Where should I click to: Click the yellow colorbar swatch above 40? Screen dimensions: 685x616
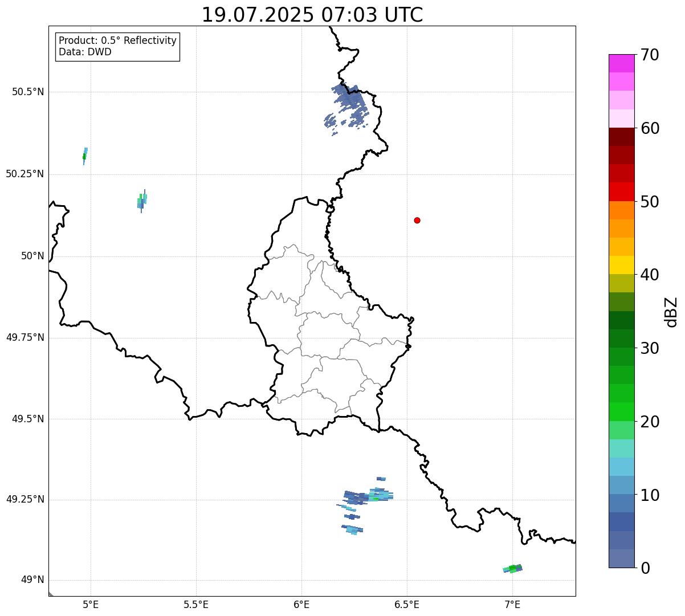[x=621, y=265]
